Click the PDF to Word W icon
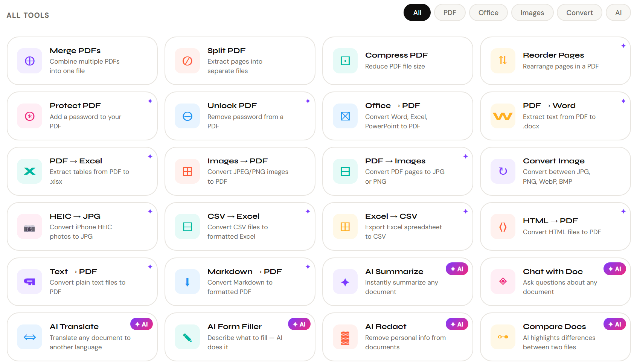This screenshot has width=637, height=364. [503, 116]
